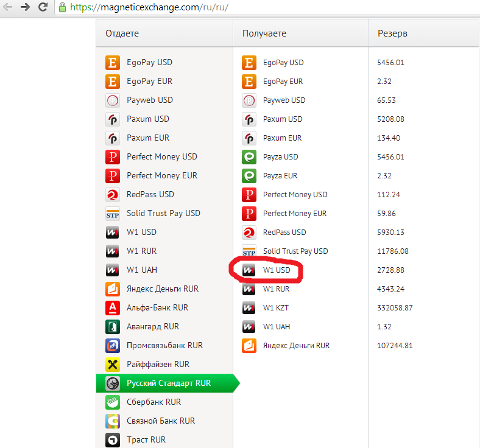
Task: Click W1 USD icon in Отдаете column
Action: coord(113,233)
